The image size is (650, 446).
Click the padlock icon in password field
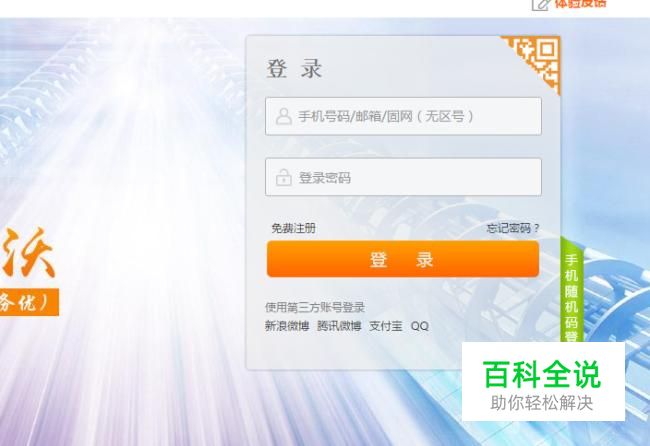pyautogui.click(x=284, y=177)
